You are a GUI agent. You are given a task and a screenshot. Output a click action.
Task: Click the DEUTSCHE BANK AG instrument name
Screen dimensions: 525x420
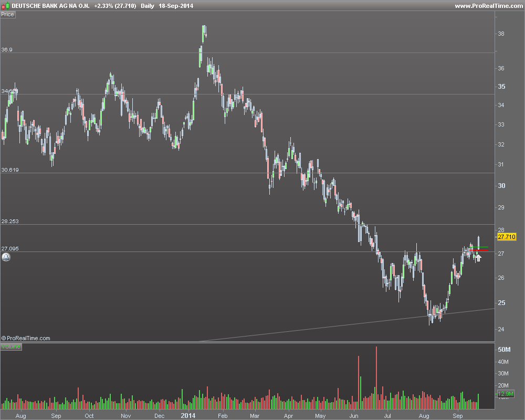point(50,6)
